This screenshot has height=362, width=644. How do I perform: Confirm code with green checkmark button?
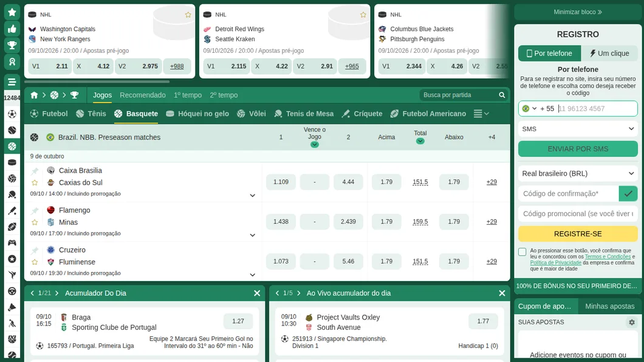(x=628, y=194)
